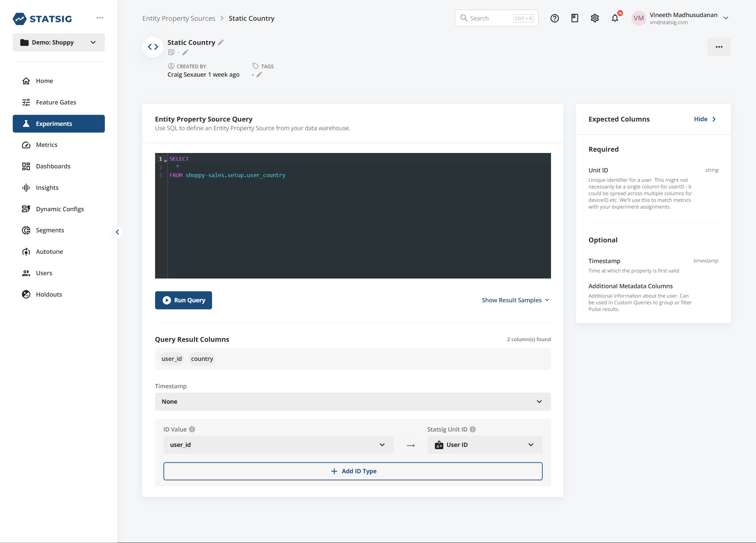Image resolution: width=756 pixels, height=543 pixels.
Task: Open the Vineeth Madhusudanan account menu
Action: [726, 18]
